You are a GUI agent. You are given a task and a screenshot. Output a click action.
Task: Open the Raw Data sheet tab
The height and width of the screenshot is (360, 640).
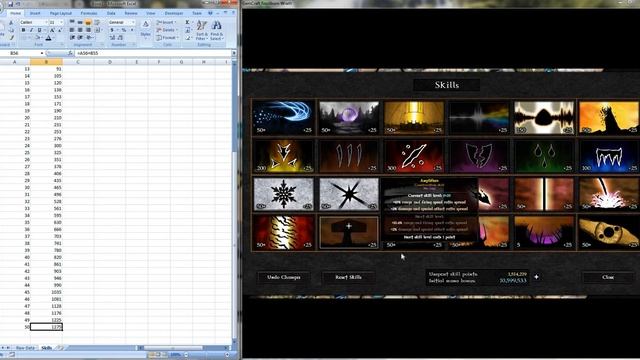[25, 348]
